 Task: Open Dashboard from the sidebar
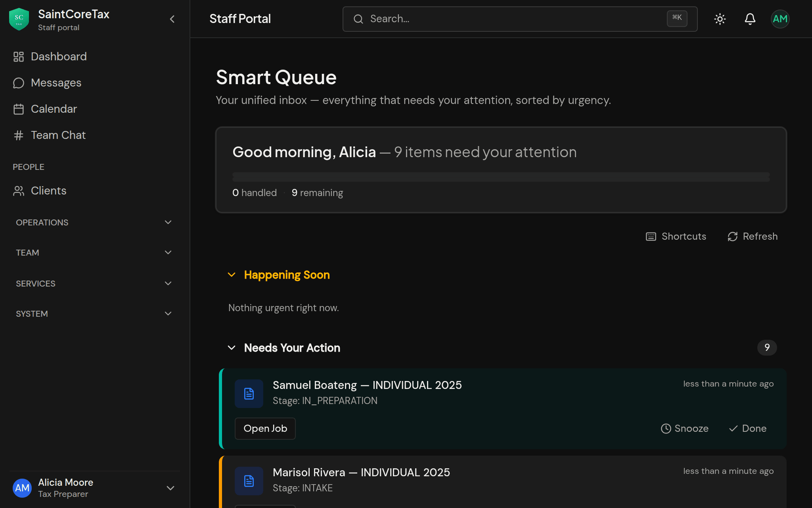pyautogui.click(x=95, y=56)
